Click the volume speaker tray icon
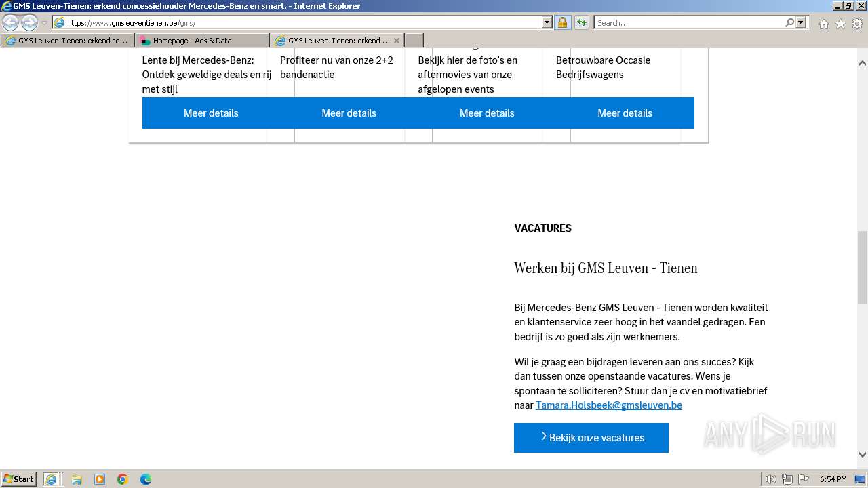The image size is (868, 488). [771, 479]
